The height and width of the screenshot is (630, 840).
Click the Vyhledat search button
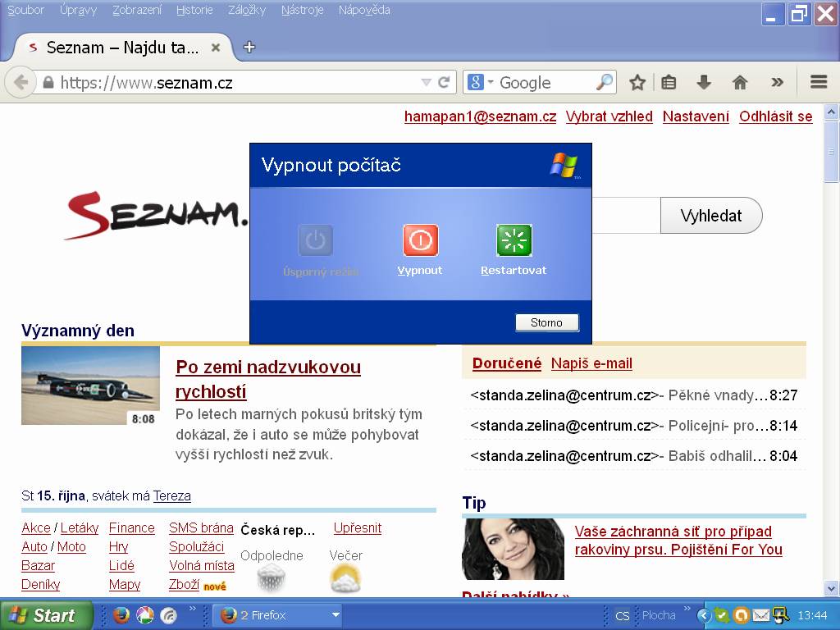[x=711, y=216]
